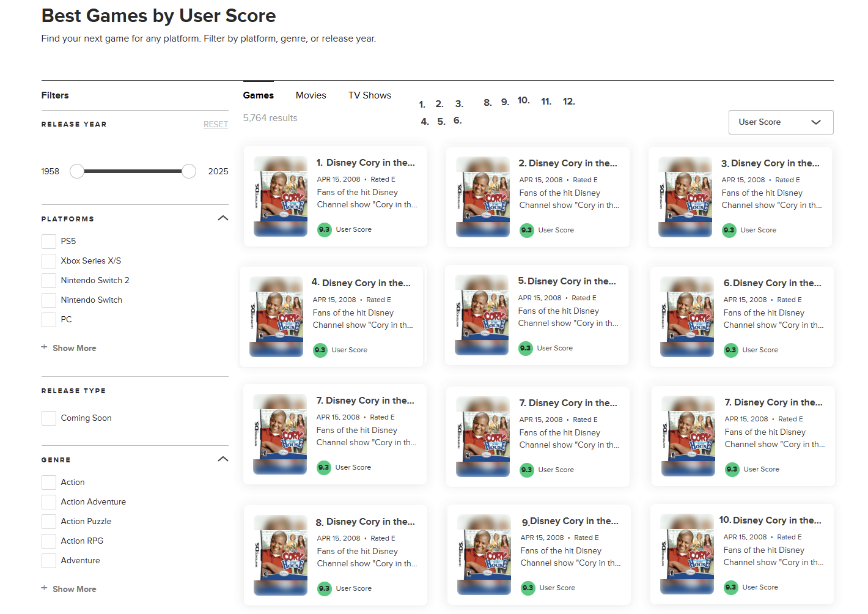Open the game title numbered 1
868x614 pixels.
(366, 163)
